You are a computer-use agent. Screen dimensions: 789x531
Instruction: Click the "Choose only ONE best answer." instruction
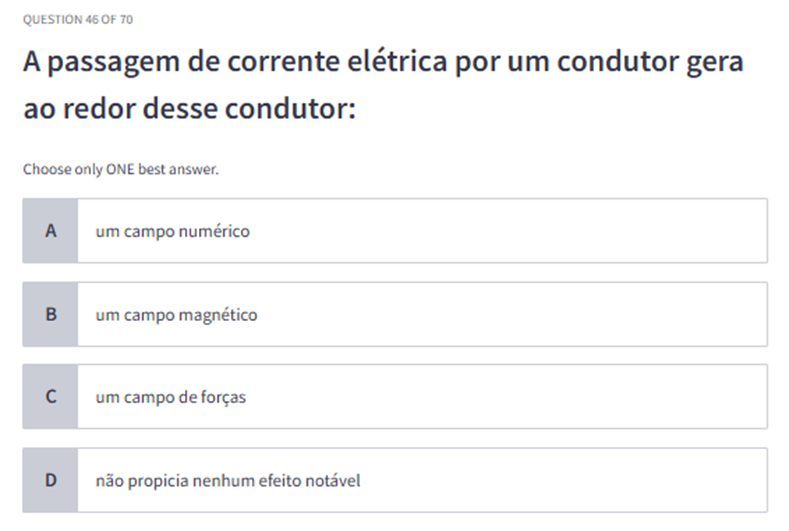(120, 169)
